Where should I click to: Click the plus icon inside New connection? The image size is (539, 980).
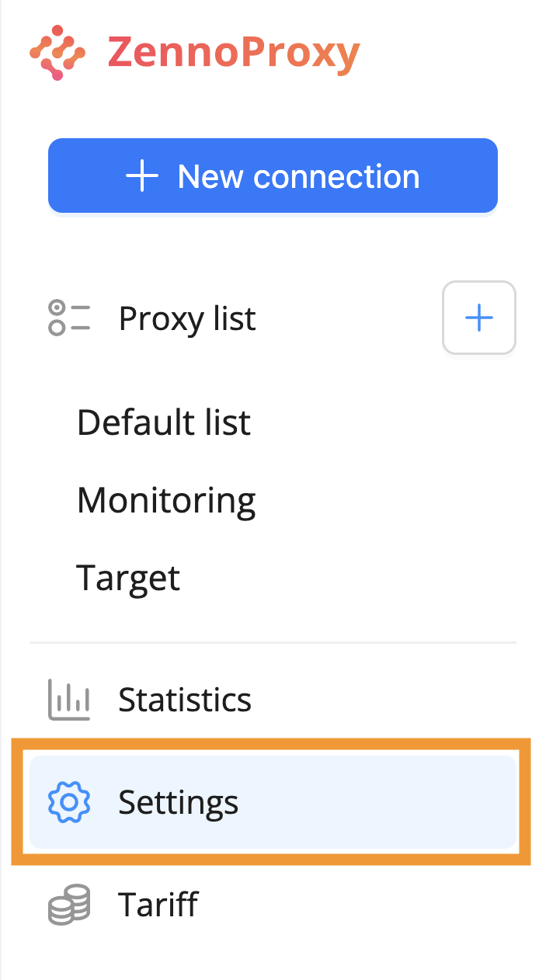(x=142, y=176)
